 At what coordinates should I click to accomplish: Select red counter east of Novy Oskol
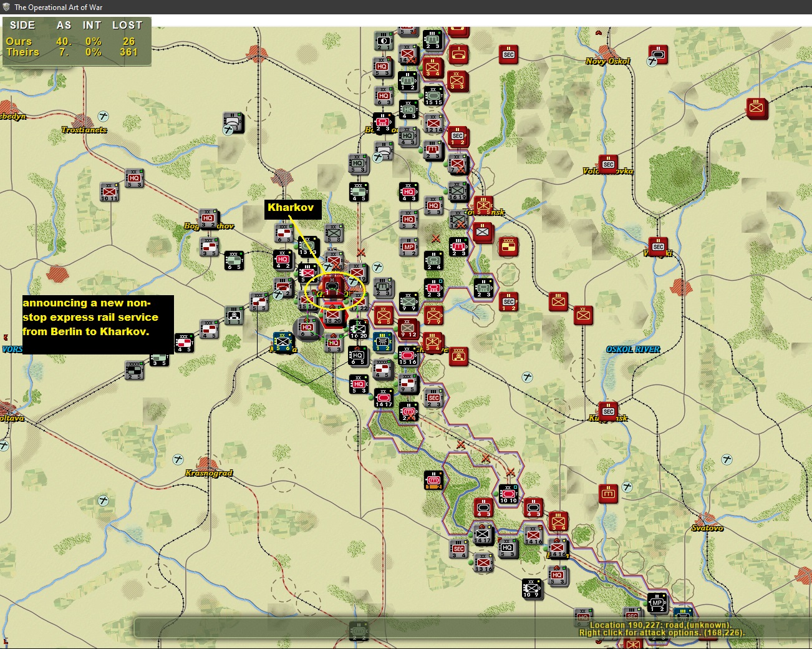(x=658, y=55)
